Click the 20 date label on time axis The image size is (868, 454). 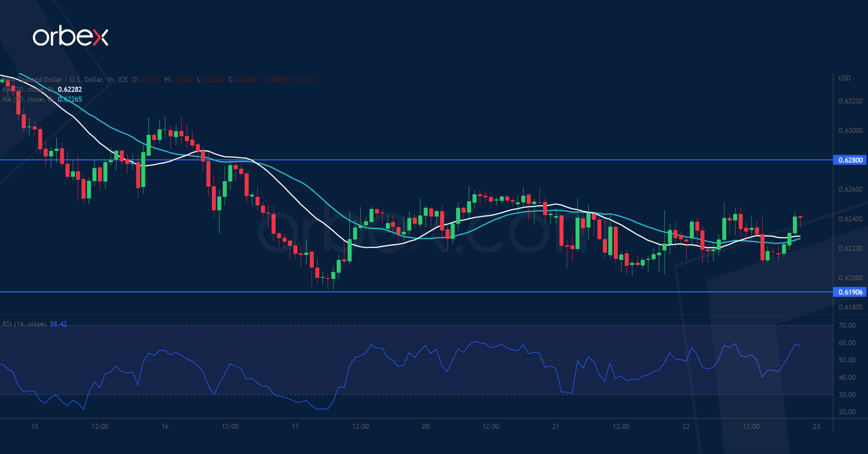(426, 426)
